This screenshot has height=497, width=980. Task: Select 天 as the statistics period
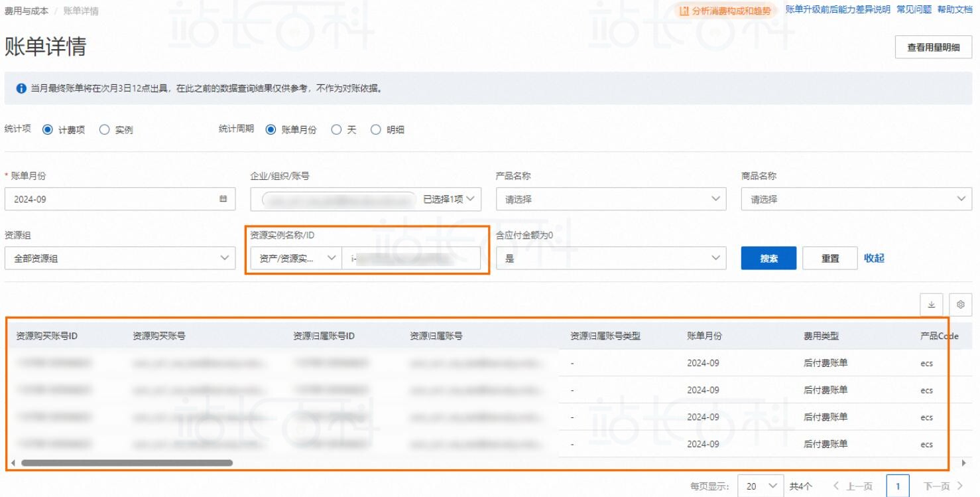tap(336, 130)
